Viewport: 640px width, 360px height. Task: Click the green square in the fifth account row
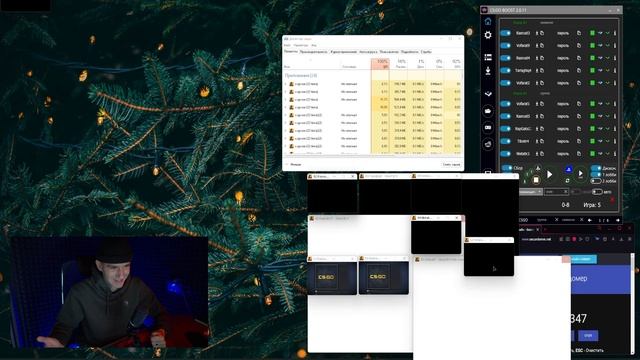coord(592,83)
